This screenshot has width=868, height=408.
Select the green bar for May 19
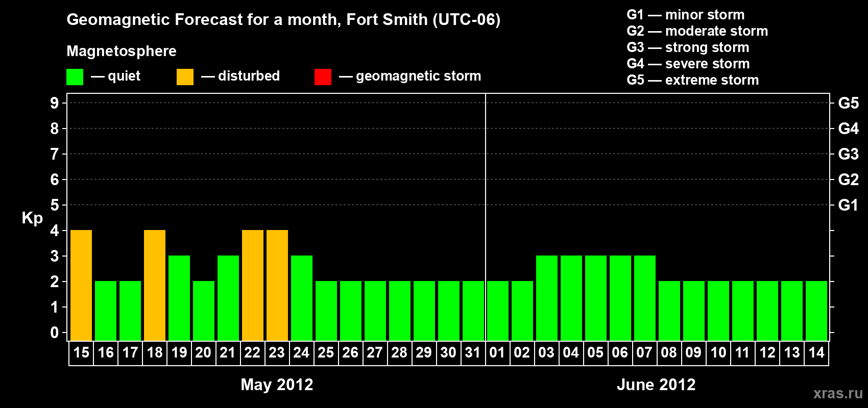click(x=179, y=298)
